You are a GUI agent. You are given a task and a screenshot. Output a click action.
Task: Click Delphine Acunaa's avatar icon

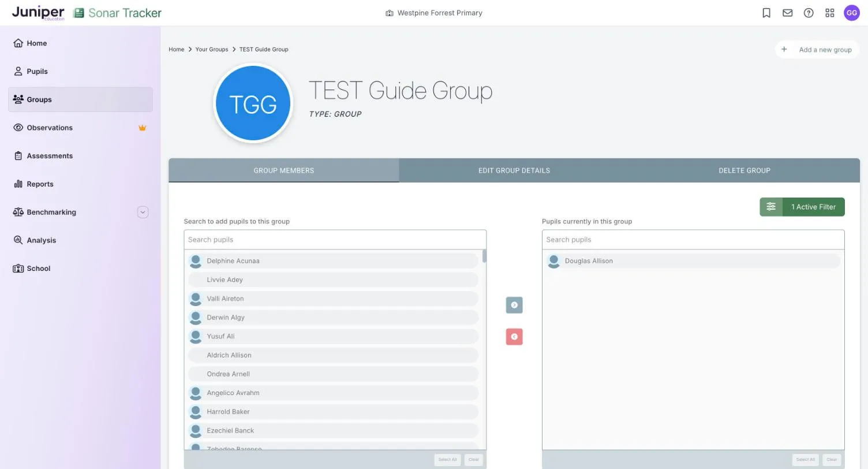(196, 261)
